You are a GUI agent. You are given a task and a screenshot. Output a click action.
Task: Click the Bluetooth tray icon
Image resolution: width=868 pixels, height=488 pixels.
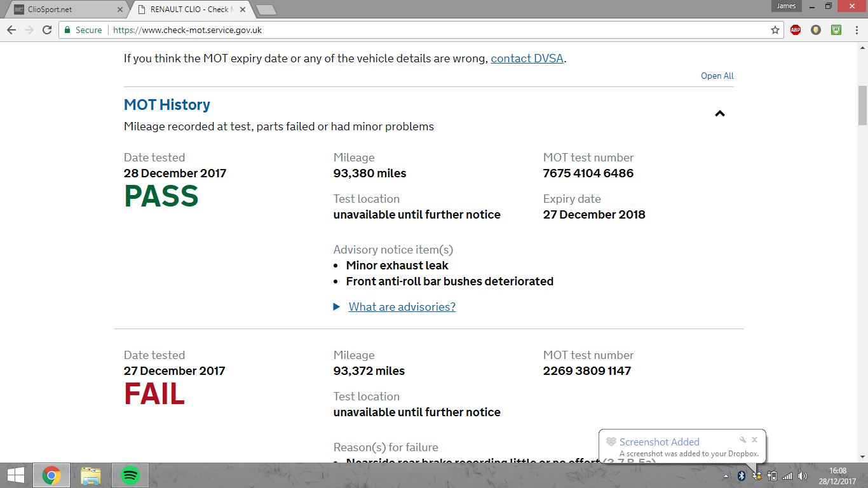click(x=741, y=476)
